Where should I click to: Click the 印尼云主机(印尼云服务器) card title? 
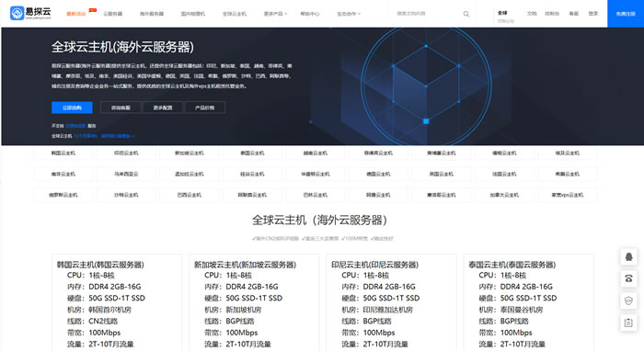click(x=375, y=265)
